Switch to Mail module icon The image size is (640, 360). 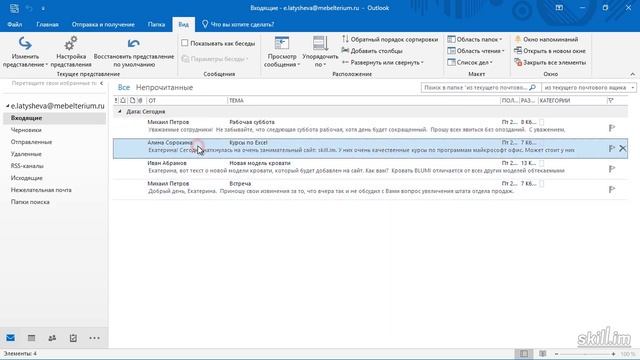pyautogui.click(x=11, y=338)
